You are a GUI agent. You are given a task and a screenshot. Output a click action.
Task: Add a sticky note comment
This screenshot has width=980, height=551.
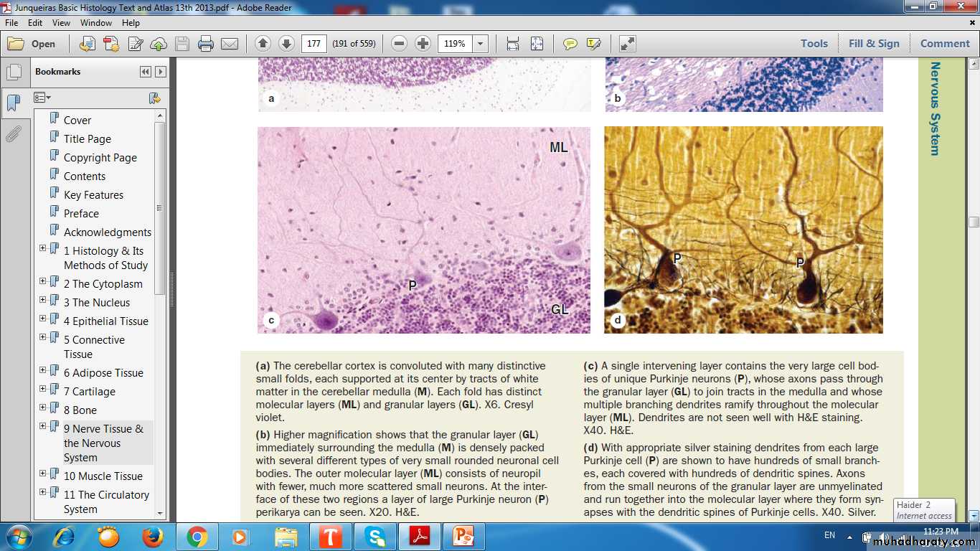(570, 44)
